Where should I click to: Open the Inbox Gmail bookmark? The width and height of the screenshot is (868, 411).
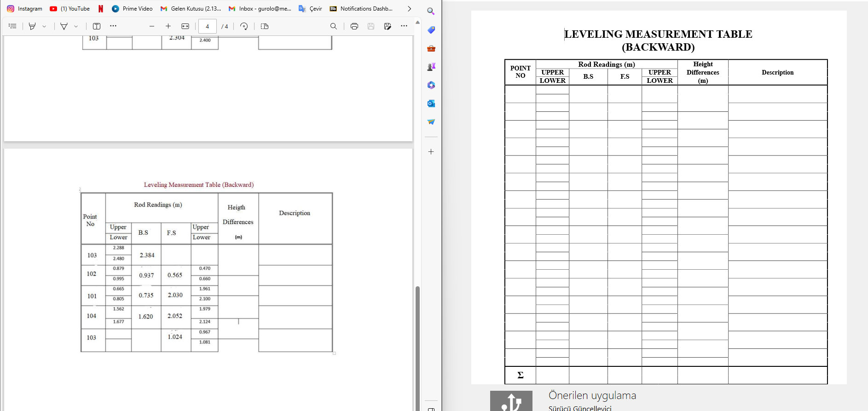[x=260, y=9]
